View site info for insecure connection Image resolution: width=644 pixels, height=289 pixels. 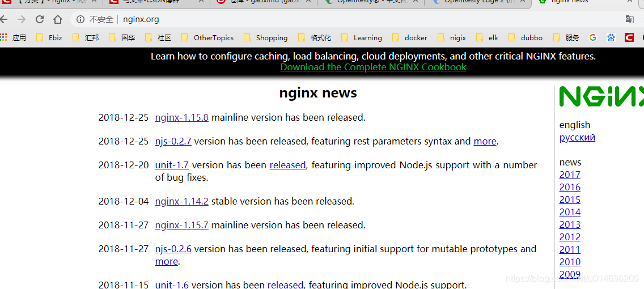[81, 19]
